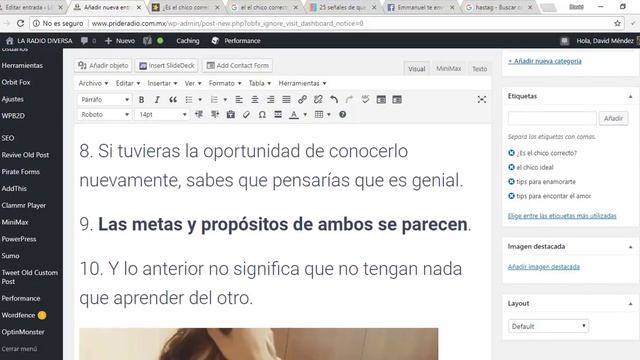Open Herramientas editor menu
This screenshot has height=360, width=640.
pos(302,83)
